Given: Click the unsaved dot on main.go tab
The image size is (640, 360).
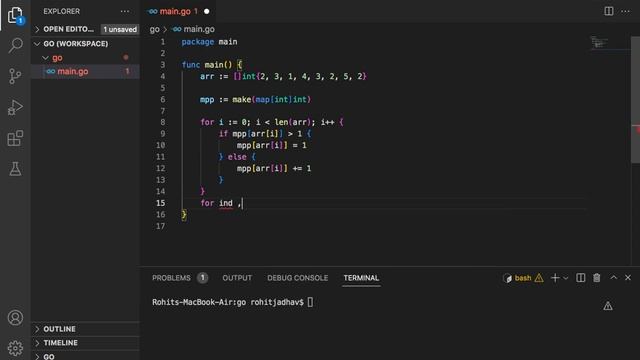Looking at the screenshot, I should (207, 11).
